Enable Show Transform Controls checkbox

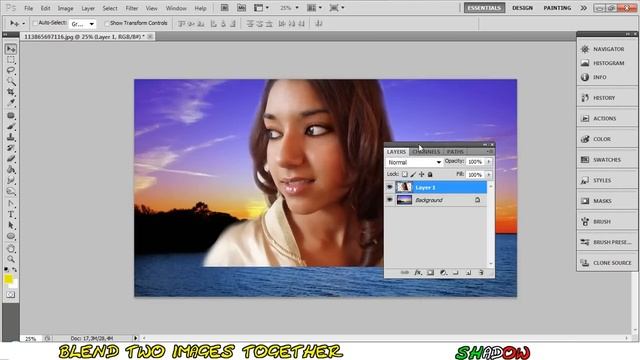(x=107, y=23)
